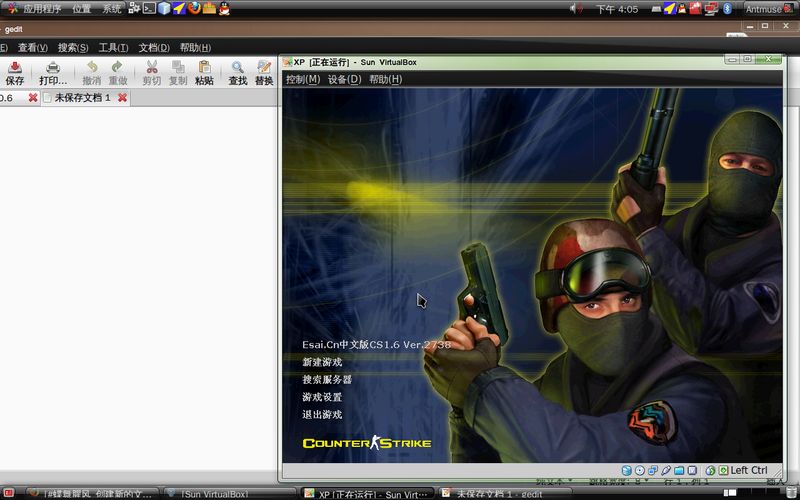Start 新建游戏 in Counter-Strike menu
This screenshot has height=500, width=800.
(322, 362)
